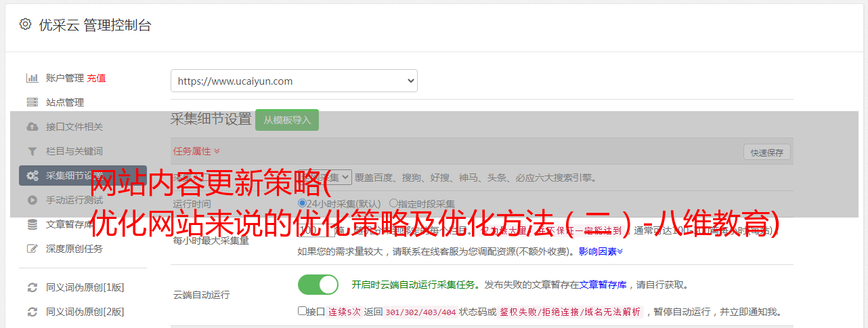Check the 接口 连续5次 pause checkbox
This screenshot has width=868, height=328.
(x=302, y=311)
